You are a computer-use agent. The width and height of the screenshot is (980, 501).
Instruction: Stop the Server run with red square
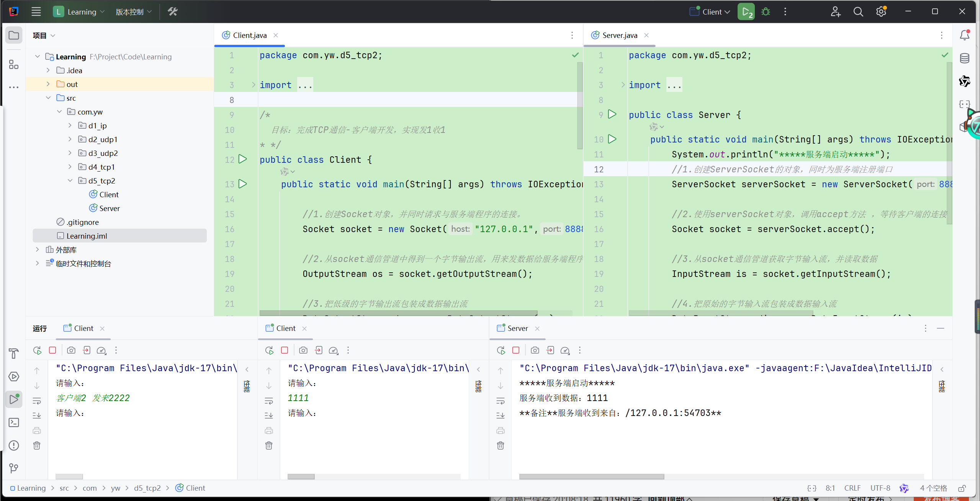click(516, 350)
